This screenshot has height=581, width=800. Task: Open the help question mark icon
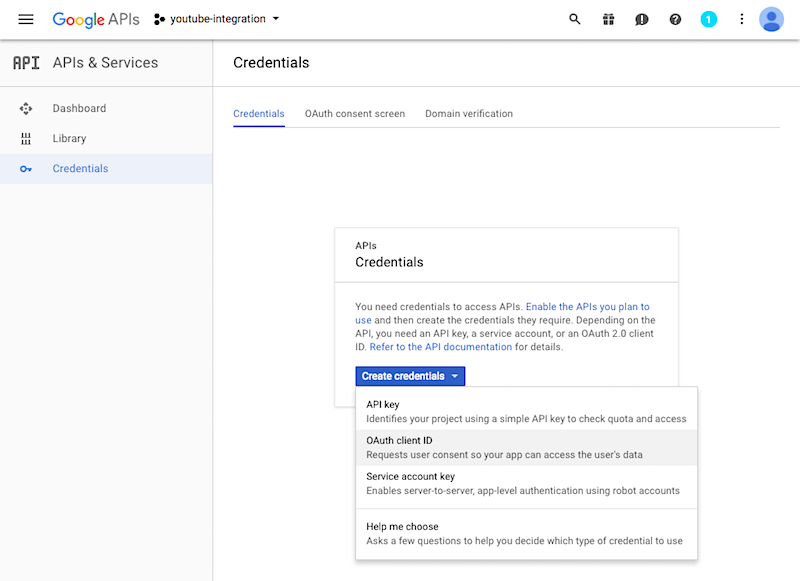click(675, 19)
